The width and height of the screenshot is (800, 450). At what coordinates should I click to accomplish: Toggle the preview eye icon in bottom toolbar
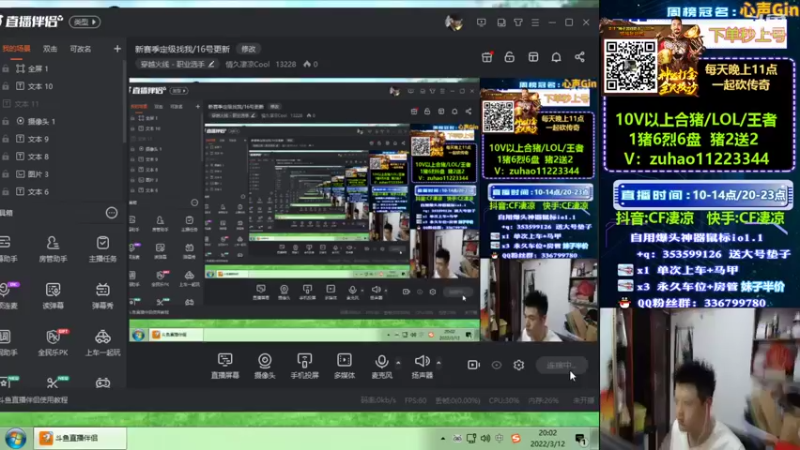(496, 365)
